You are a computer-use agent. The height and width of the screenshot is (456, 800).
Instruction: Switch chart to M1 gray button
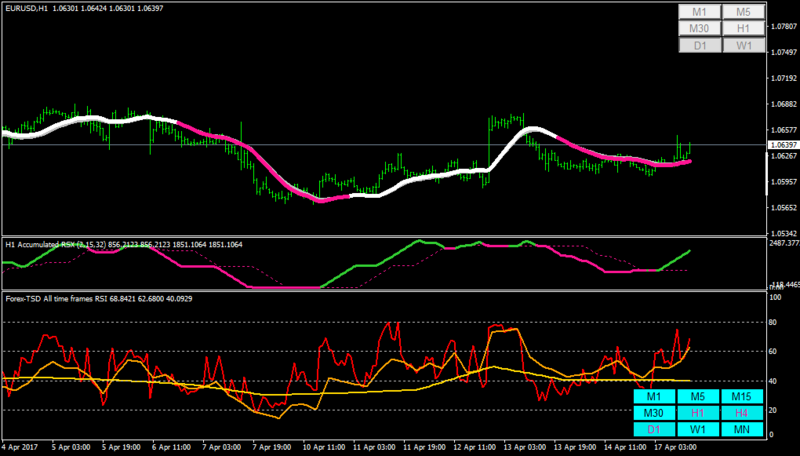(699, 12)
